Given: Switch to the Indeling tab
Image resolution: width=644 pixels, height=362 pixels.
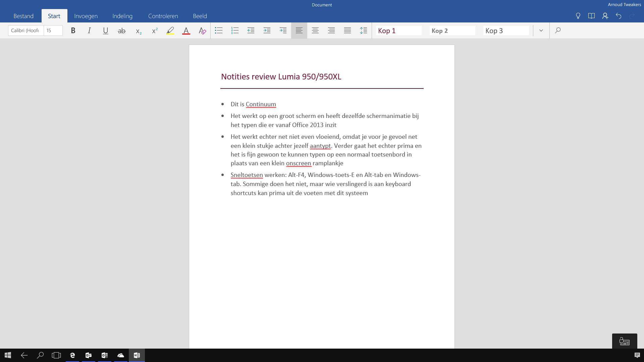Looking at the screenshot, I should (x=122, y=16).
